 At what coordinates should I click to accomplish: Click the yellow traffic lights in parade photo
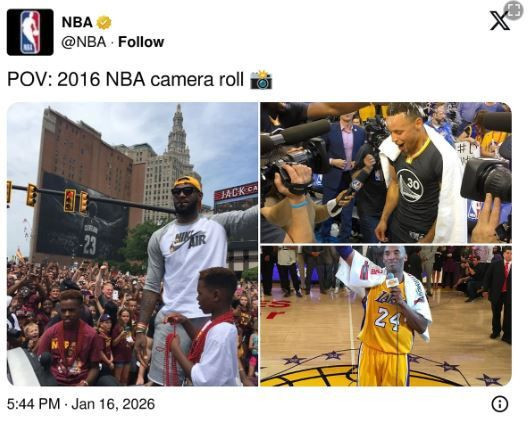[76, 201]
